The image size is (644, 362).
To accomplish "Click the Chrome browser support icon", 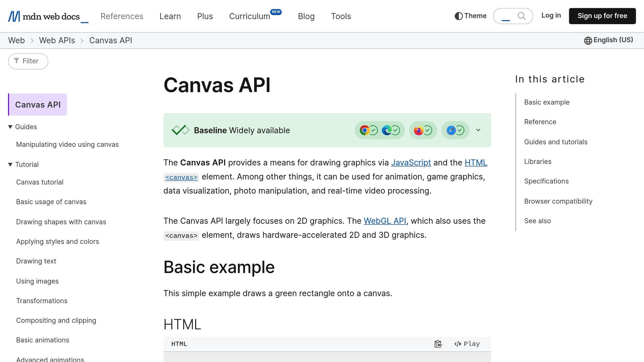I will click(364, 130).
